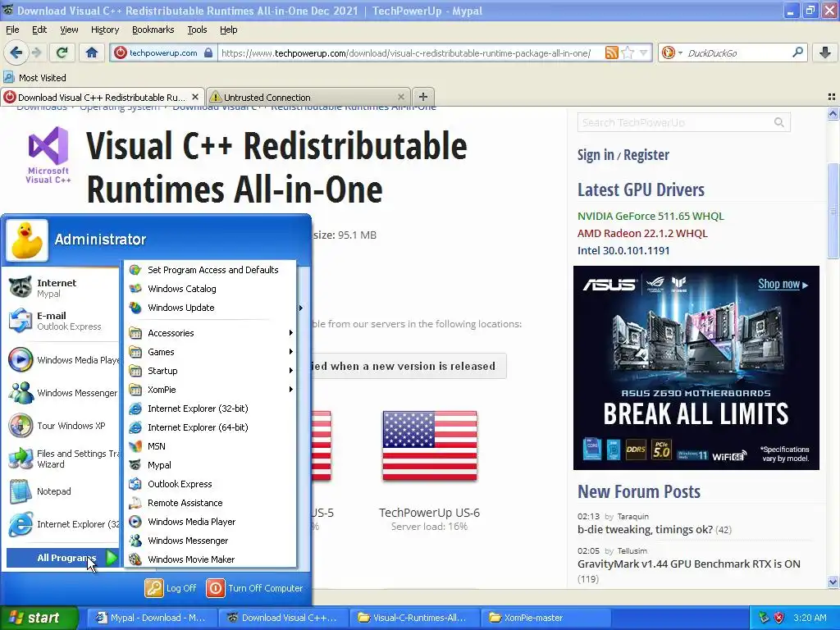Switch to XomPie-master taskbar folder
The height and width of the screenshot is (630, 840).
(x=546, y=618)
